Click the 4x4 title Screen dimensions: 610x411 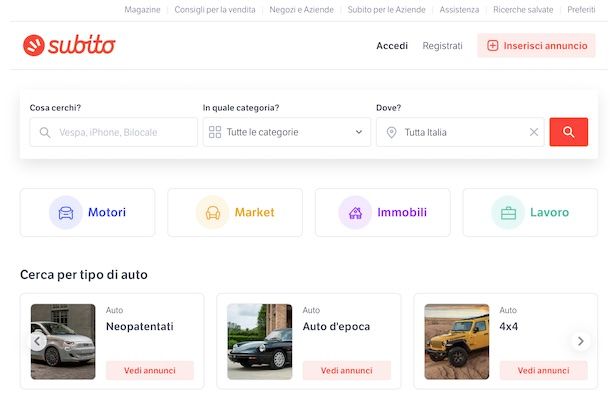[508, 327]
